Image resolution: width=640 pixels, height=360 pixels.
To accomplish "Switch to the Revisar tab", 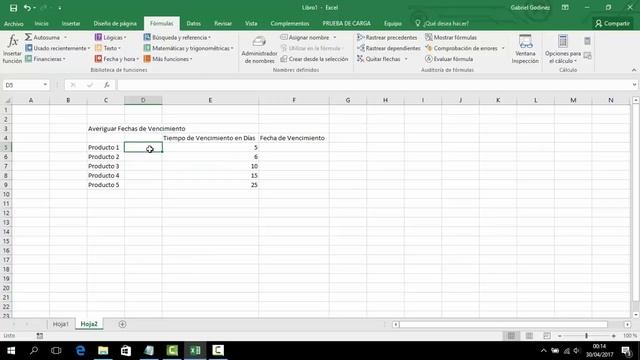I will tap(223, 24).
